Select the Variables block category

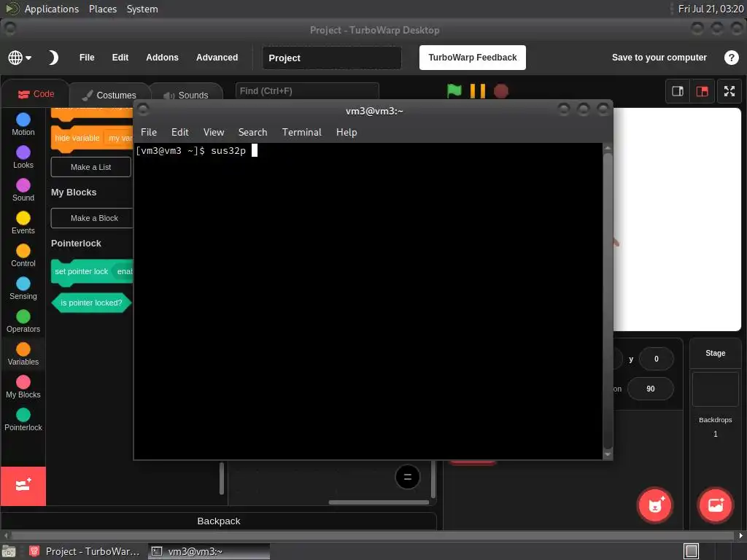pos(23,354)
